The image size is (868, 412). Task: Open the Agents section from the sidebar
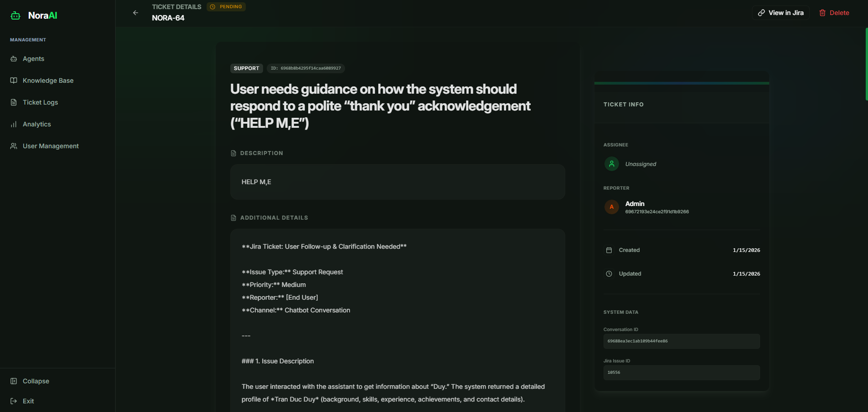pos(33,58)
